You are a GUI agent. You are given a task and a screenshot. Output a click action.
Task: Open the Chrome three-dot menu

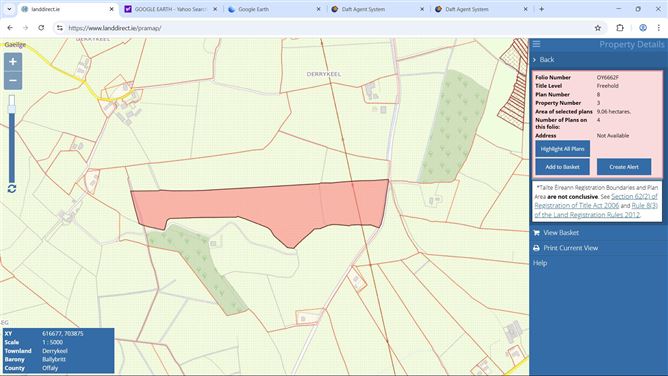click(659, 28)
